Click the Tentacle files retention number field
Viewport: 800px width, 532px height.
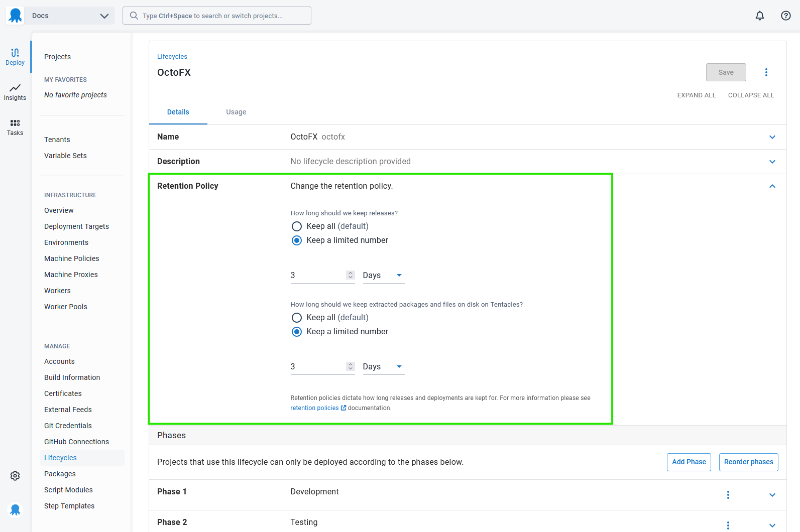click(317, 367)
